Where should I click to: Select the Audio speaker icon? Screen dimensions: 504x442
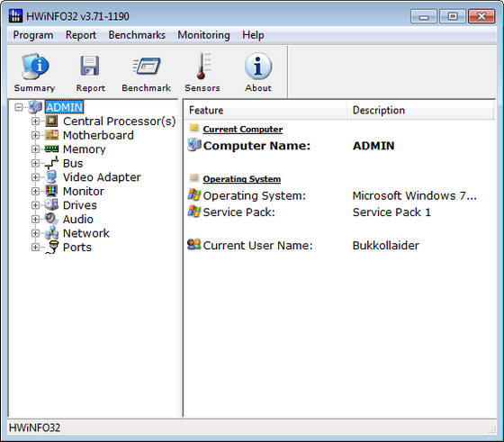click(x=51, y=219)
